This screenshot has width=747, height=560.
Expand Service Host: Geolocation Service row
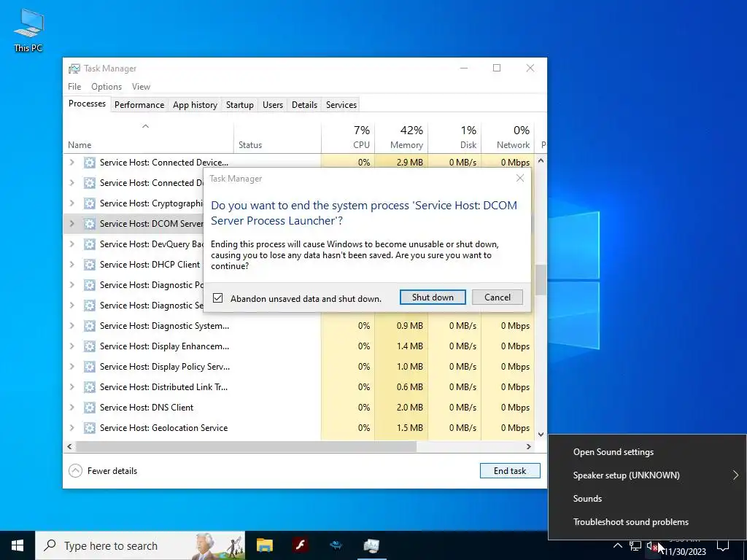tap(72, 427)
